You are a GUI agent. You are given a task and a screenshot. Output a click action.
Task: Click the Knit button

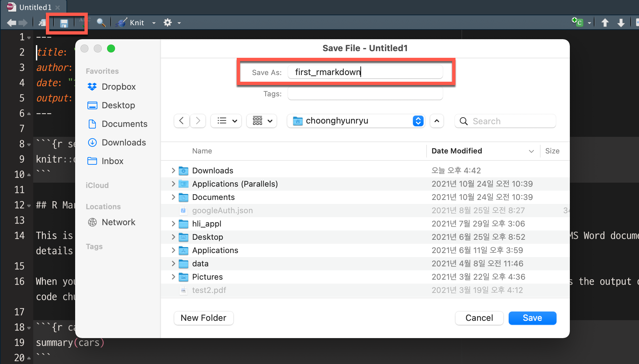[x=131, y=23]
